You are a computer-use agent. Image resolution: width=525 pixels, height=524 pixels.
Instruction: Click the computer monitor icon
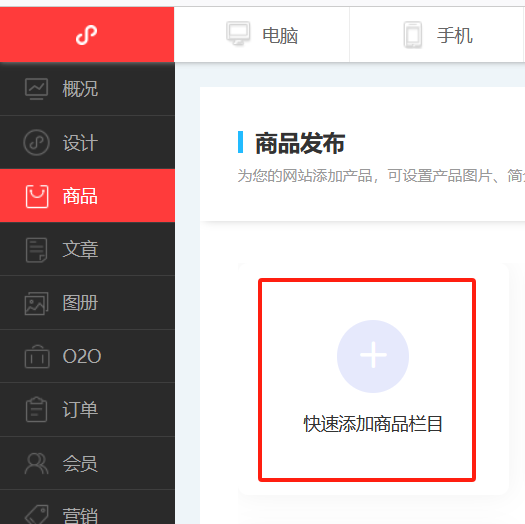[x=238, y=33]
